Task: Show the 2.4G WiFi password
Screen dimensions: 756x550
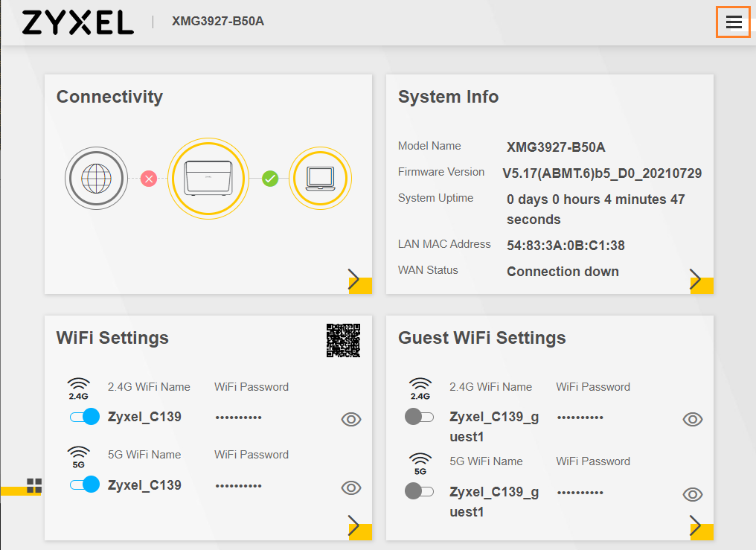Action: pos(350,420)
